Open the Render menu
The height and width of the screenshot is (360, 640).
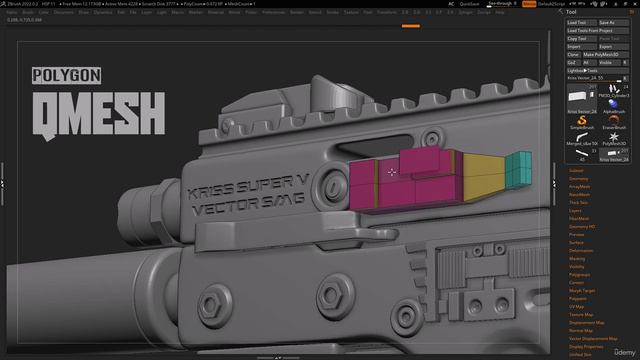pos(297,12)
